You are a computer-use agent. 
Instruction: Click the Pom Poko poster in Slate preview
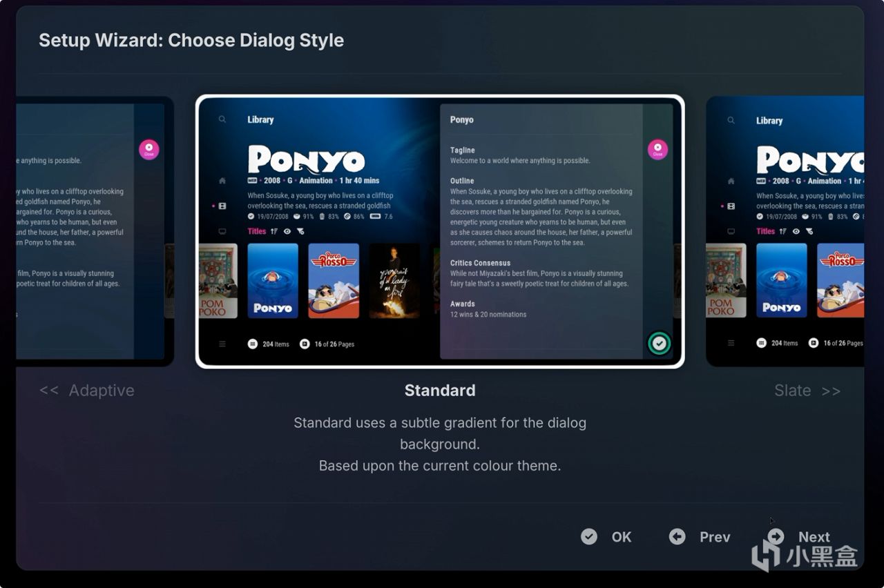(x=727, y=280)
